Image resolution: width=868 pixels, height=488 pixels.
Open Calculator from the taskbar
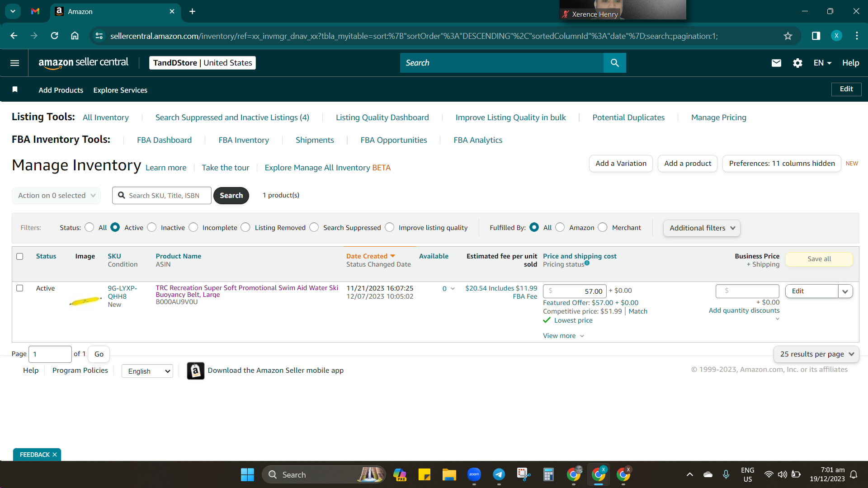548,474
